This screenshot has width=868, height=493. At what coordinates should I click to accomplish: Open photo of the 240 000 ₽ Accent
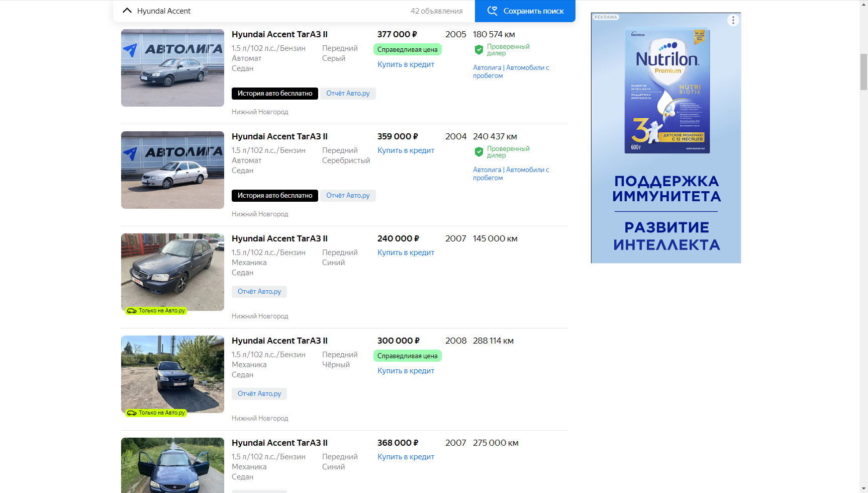(172, 272)
